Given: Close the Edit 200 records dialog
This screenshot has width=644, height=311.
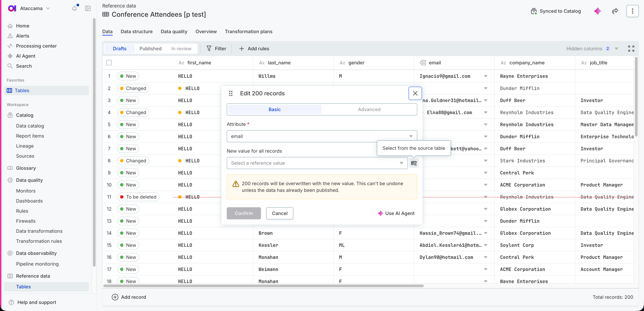Looking at the screenshot, I should tap(415, 93).
